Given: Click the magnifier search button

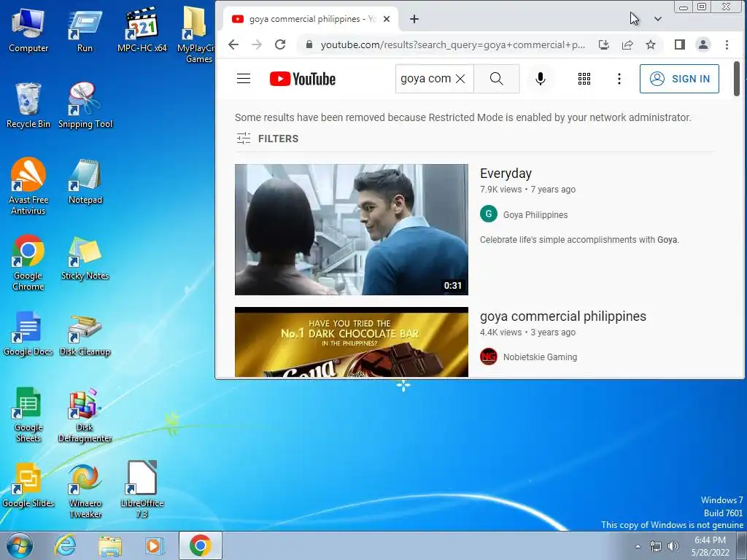Looking at the screenshot, I should pyautogui.click(x=496, y=79).
